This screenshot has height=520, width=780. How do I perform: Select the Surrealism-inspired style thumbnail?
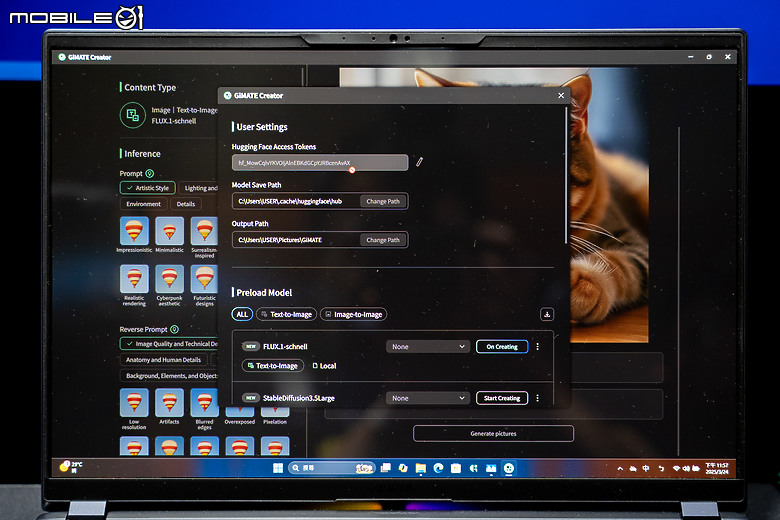(204, 231)
